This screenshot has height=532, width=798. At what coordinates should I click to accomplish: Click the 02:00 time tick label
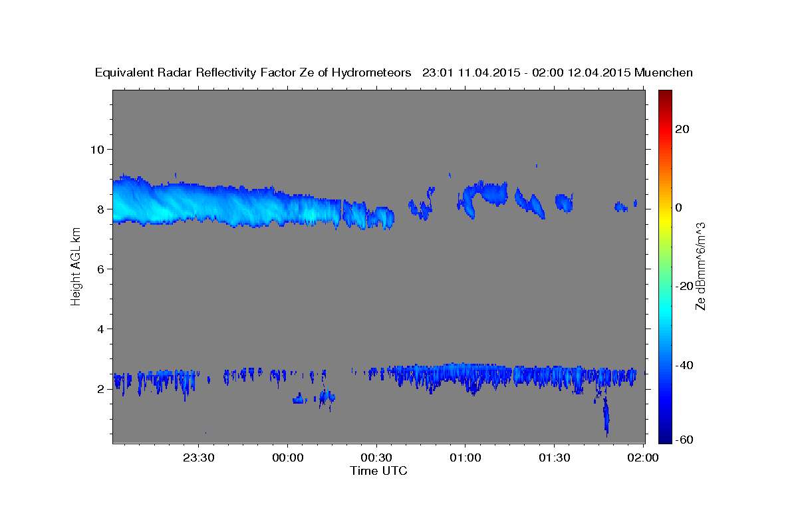coord(643,458)
